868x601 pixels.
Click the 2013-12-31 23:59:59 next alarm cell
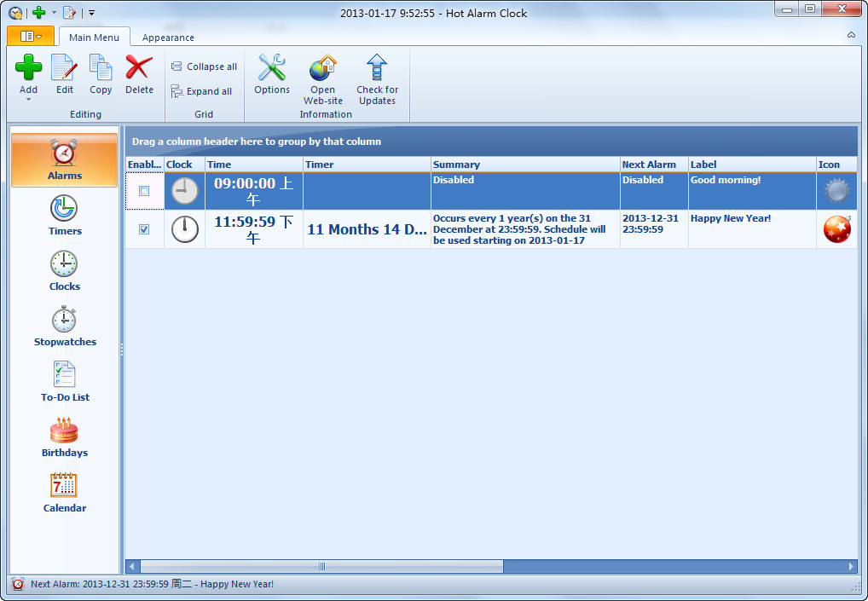point(654,229)
